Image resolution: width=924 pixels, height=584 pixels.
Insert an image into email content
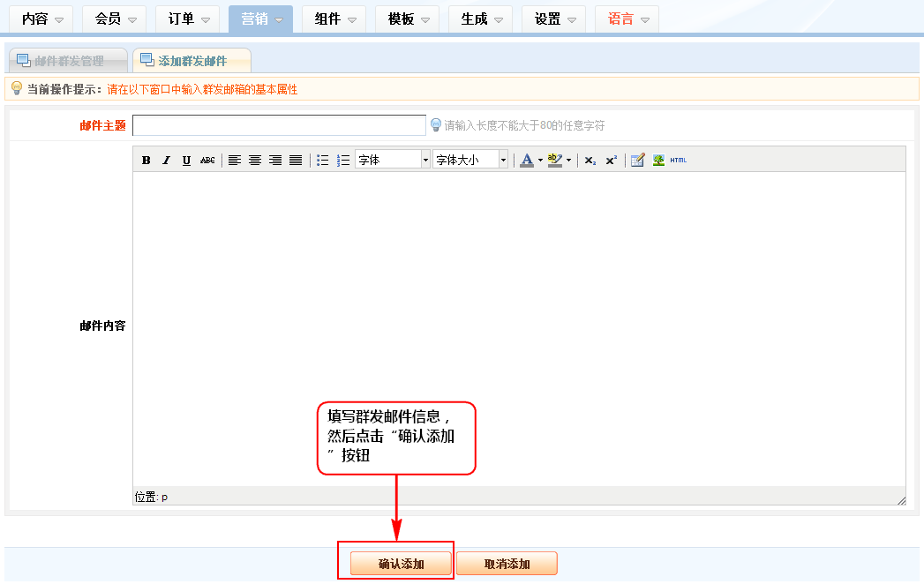658,160
